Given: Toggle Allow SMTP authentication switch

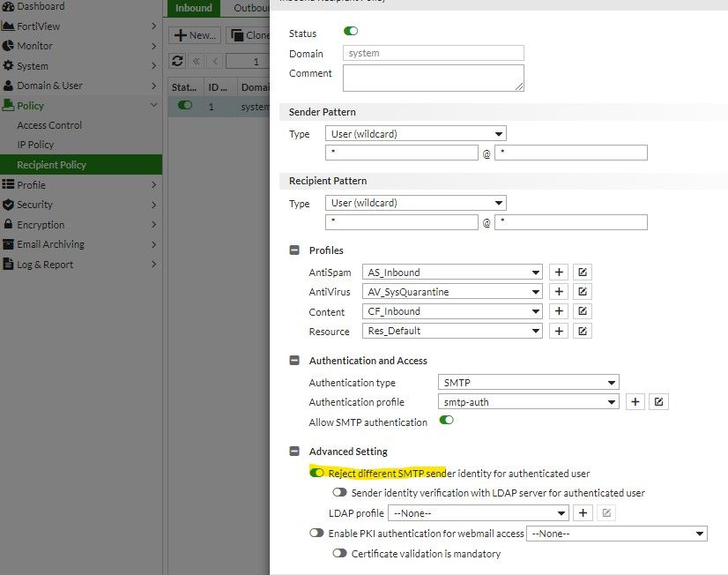Looking at the screenshot, I should [x=446, y=420].
